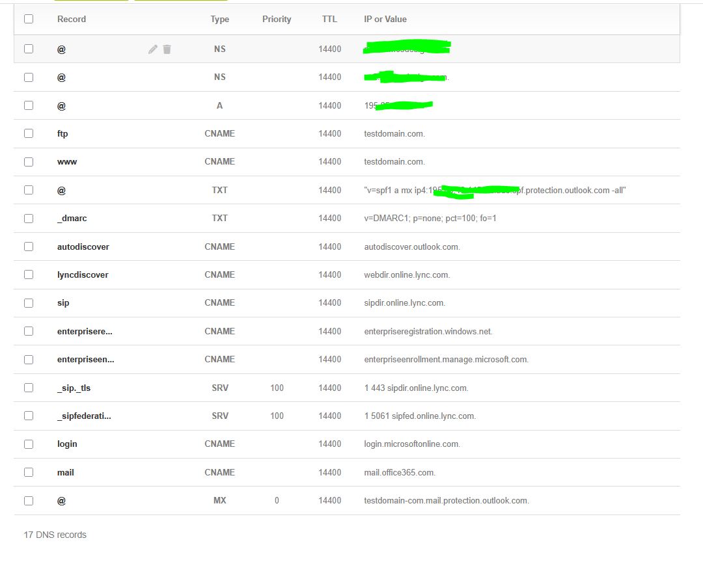The height and width of the screenshot is (588, 703).
Task: Select the www record checkbox
Action: [x=29, y=161]
